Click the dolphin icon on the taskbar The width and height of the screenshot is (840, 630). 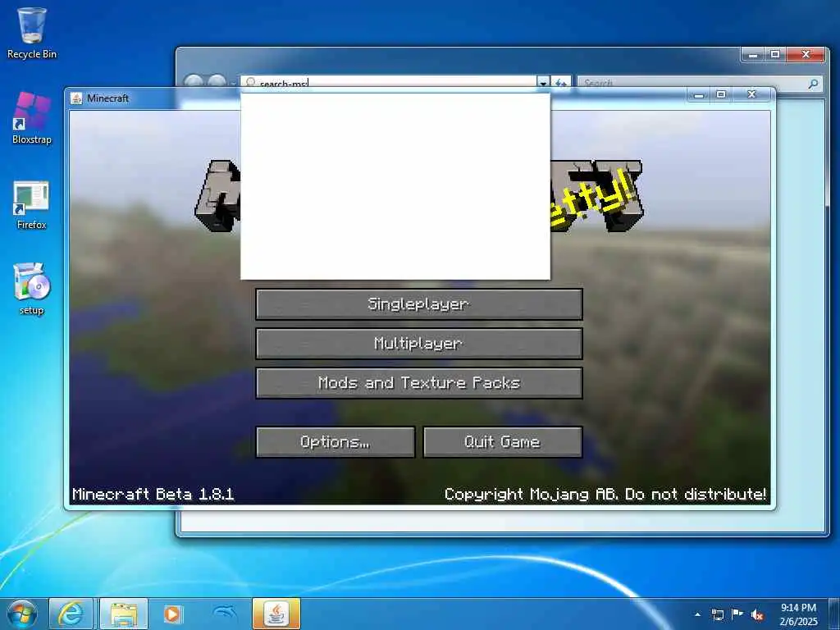tap(225, 614)
